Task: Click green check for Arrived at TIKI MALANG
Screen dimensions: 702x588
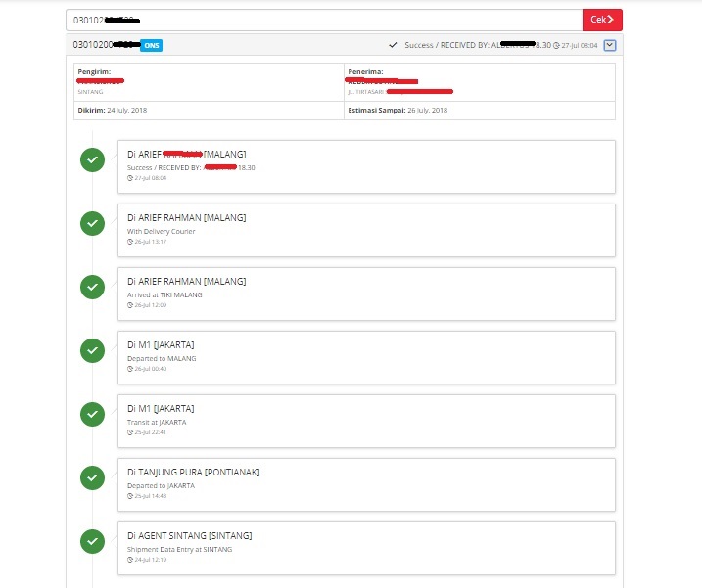Action: 92,287
